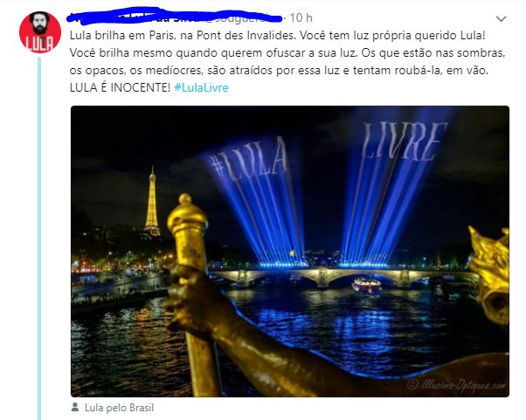Click the #LULA projection in the image
Viewport: 526px width, 420px height.
coord(248,159)
